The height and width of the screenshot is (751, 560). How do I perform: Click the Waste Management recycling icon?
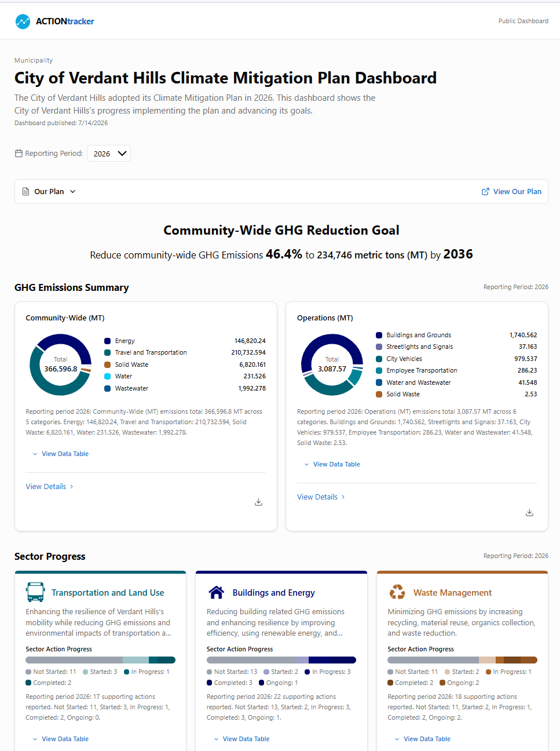pyautogui.click(x=397, y=592)
